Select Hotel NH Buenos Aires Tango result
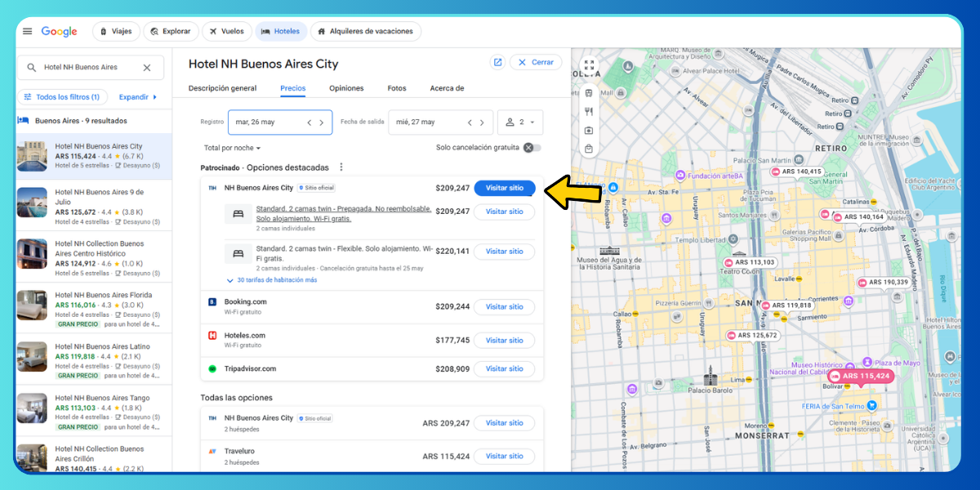The width and height of the screenshot is (980, 490). (94, 412)
